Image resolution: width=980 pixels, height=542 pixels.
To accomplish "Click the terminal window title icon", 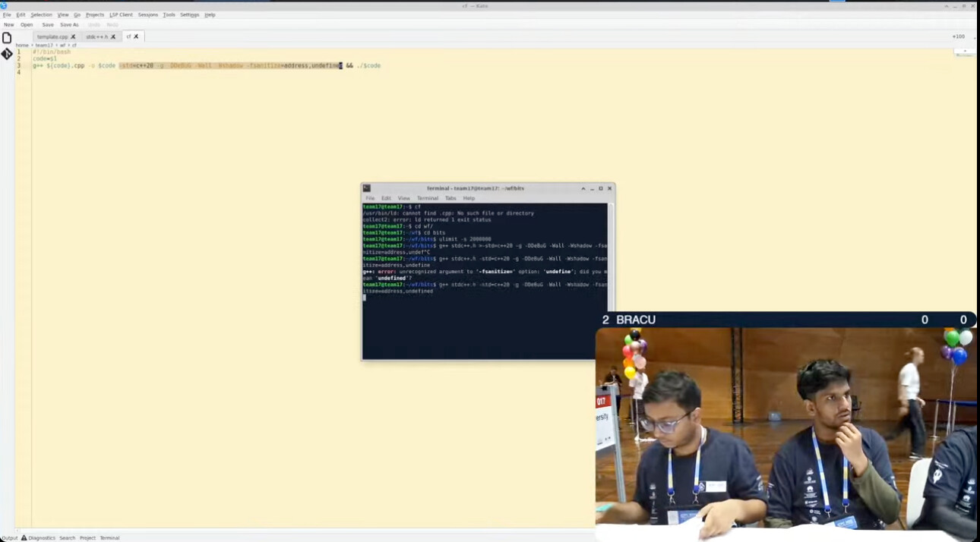I will [366, 188].
